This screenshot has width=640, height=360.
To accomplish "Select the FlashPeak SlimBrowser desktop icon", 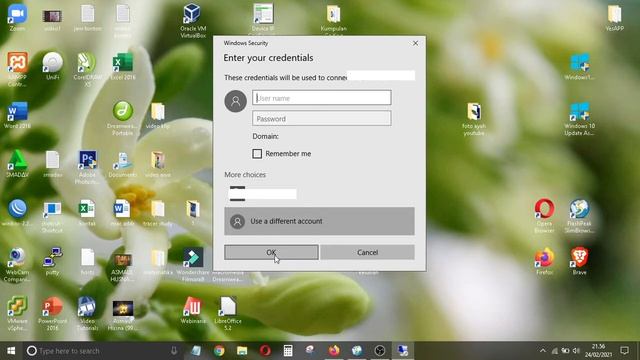I will [x=580, y=216].
